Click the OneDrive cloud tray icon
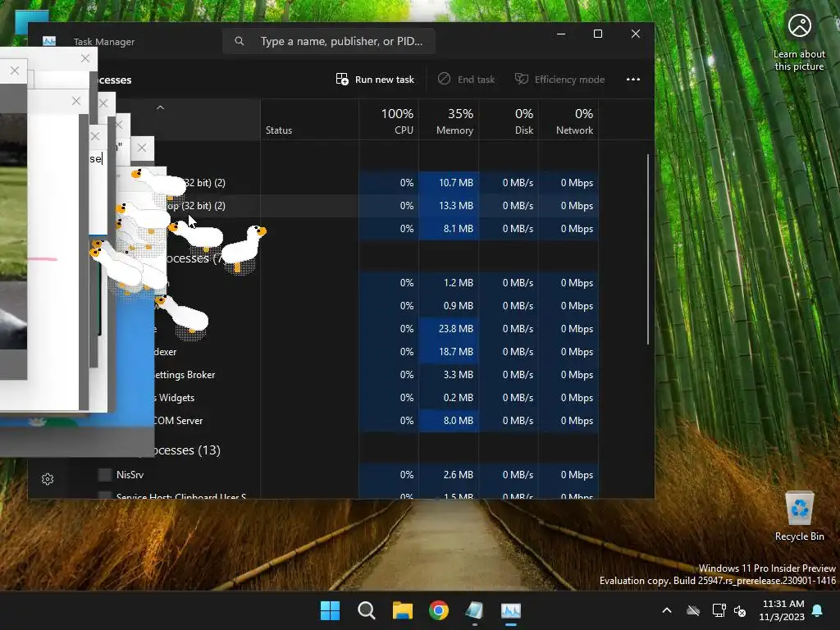This screenshot has height=630, width=840. [693, 610]
